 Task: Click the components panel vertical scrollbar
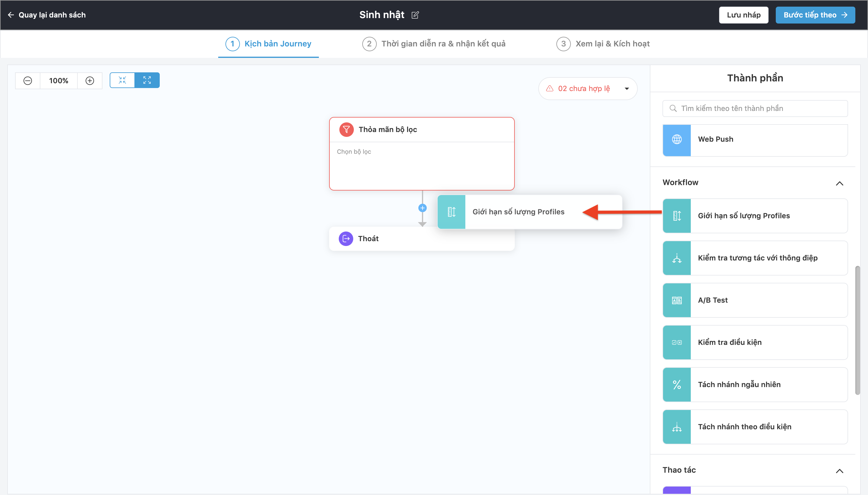[x=857, y=330]
